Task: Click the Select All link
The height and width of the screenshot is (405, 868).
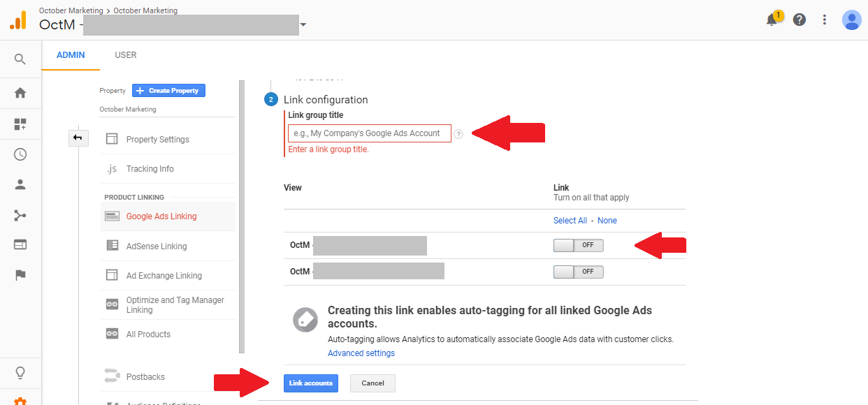Action: pos(570,221)
